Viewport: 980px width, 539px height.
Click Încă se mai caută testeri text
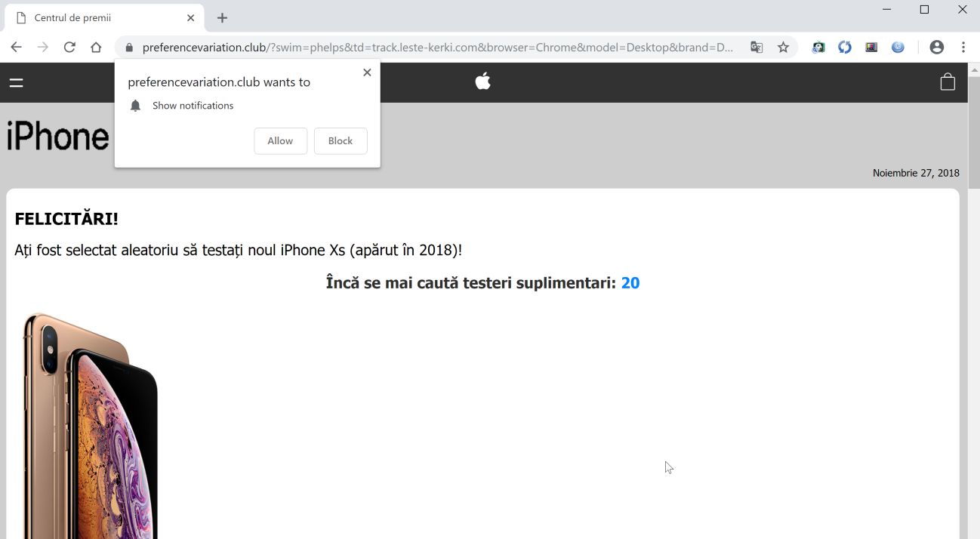click(x=471, y=283)
